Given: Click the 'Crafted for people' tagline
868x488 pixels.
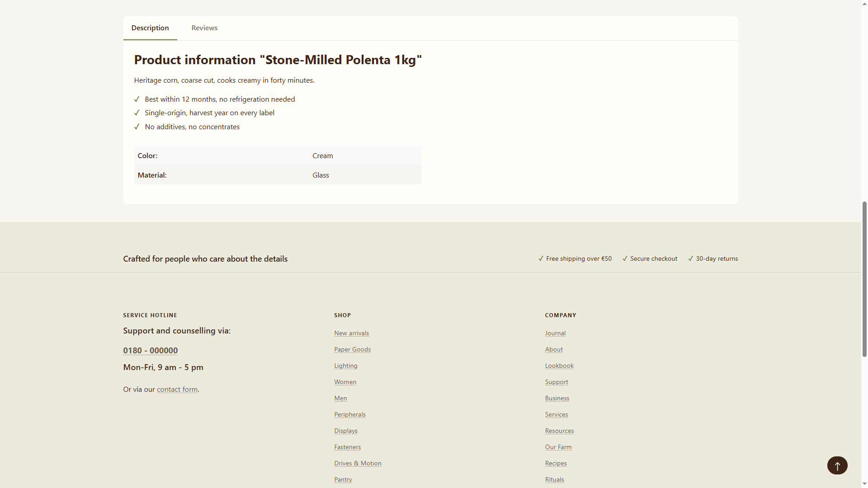Looking at the screenshot, I should 205,259.
